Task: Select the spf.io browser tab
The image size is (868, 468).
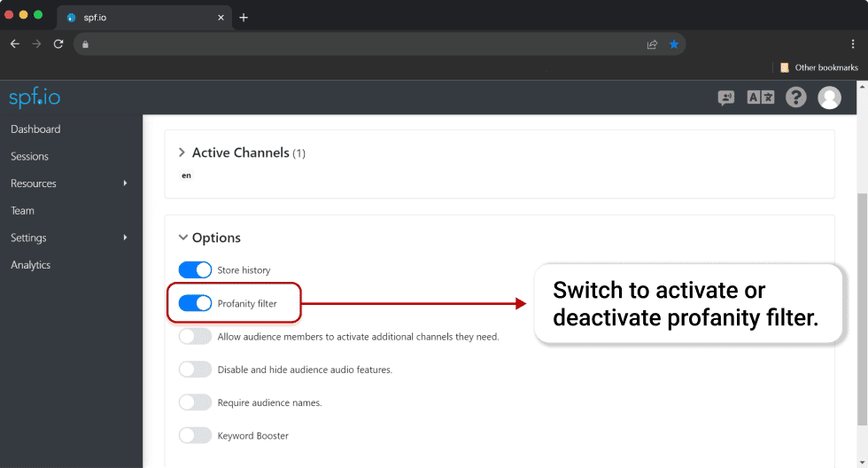Action: coord(143,17)
